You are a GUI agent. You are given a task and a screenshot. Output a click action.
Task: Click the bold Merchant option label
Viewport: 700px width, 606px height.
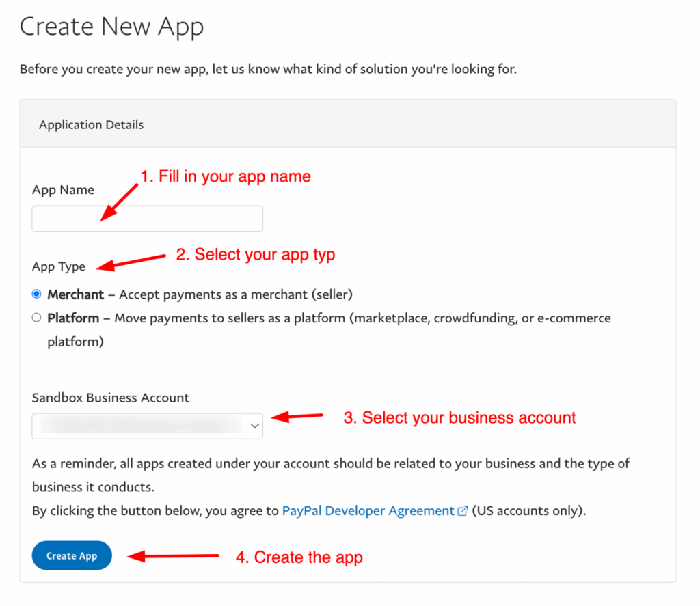pyautogui.click(x=75, y=294)
